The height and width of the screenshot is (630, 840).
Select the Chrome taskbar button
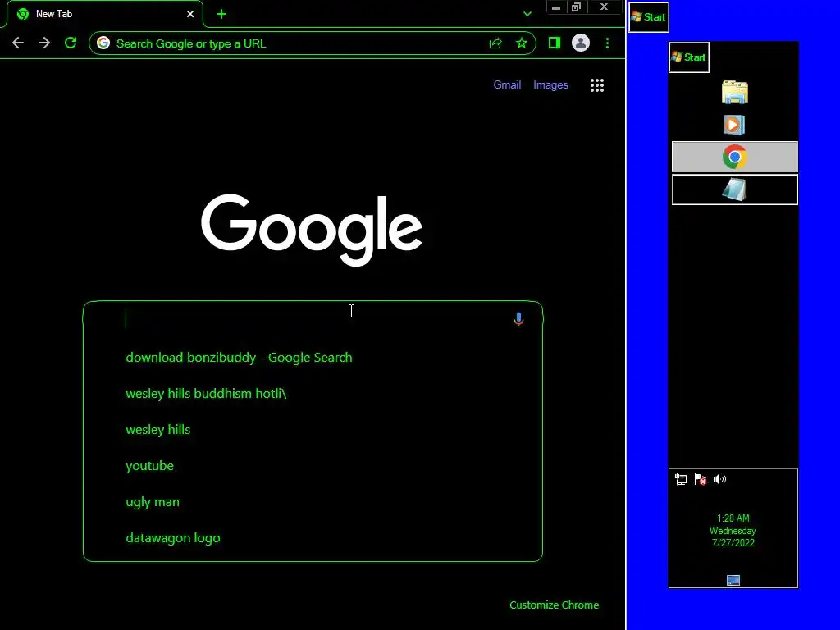pos(734,157)
